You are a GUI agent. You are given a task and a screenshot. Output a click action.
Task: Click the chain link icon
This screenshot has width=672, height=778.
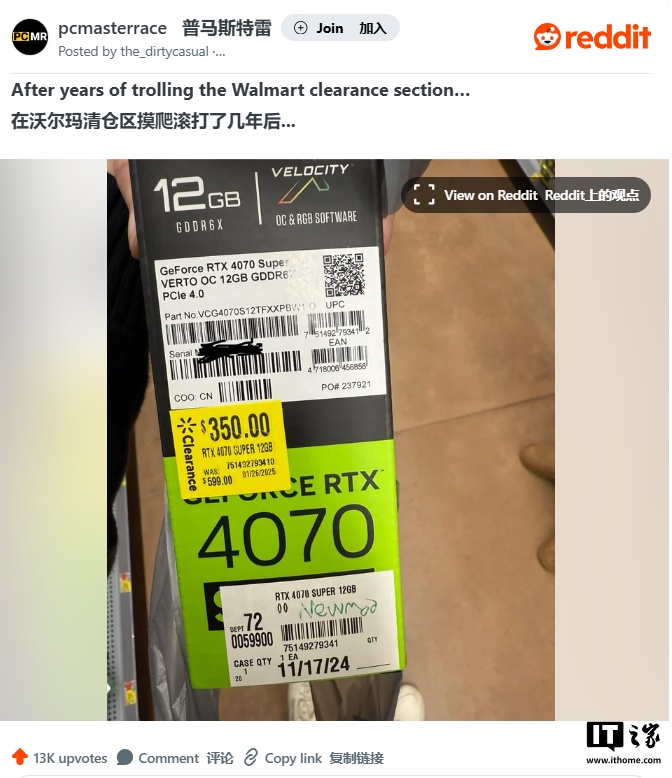pos(251,758)
